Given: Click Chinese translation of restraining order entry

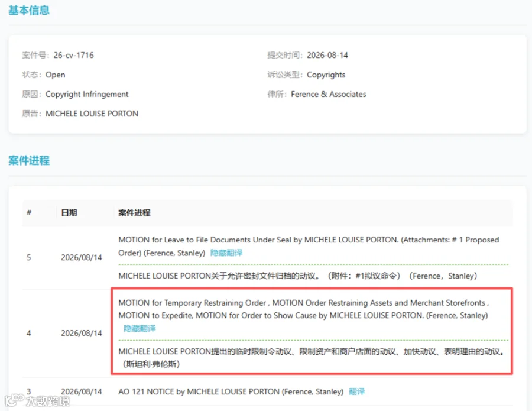Looking at the screenshot, I should [311, 357].
